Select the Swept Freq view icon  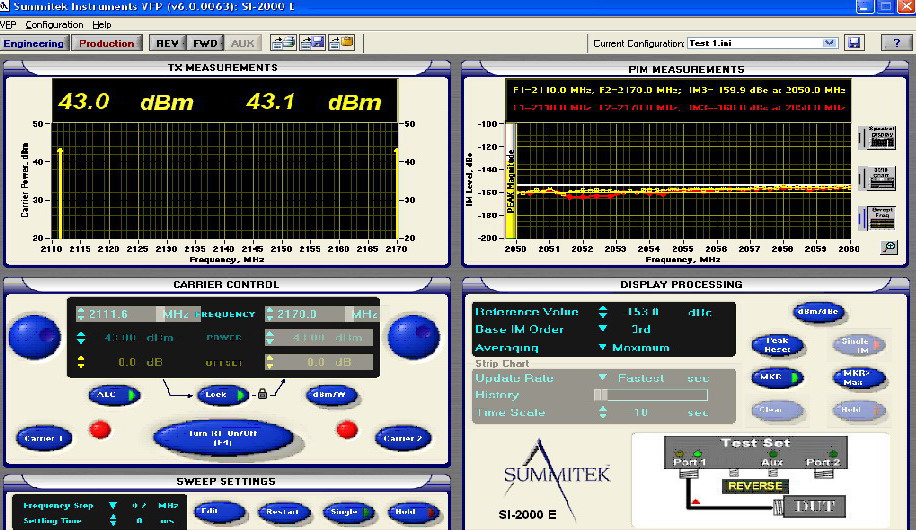point(878,217)
